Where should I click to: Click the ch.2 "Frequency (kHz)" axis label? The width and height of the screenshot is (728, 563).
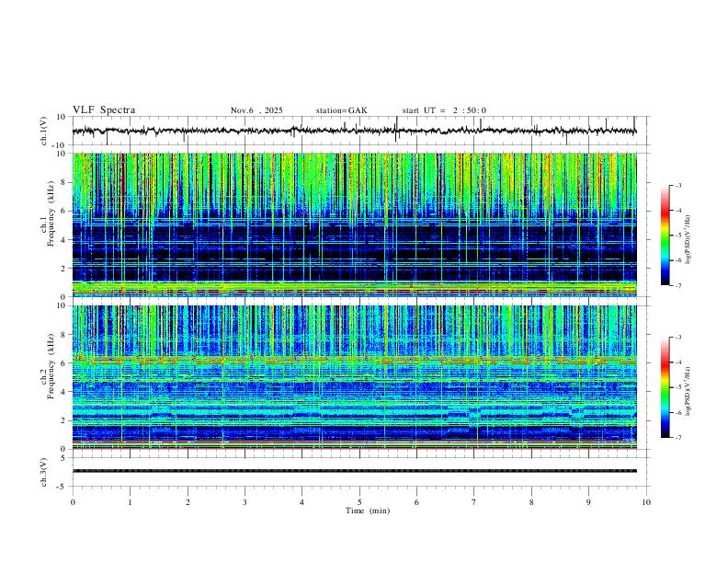point(51,367)
